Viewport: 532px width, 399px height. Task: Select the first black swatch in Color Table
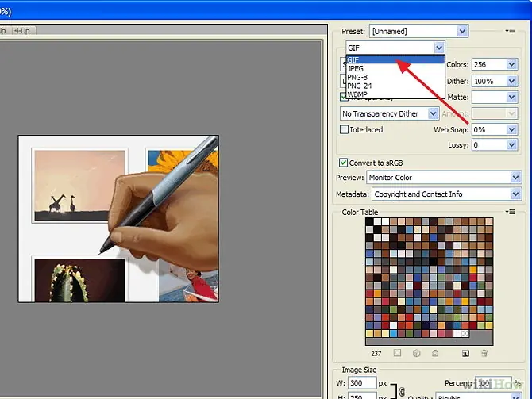(x=369, y=221)
